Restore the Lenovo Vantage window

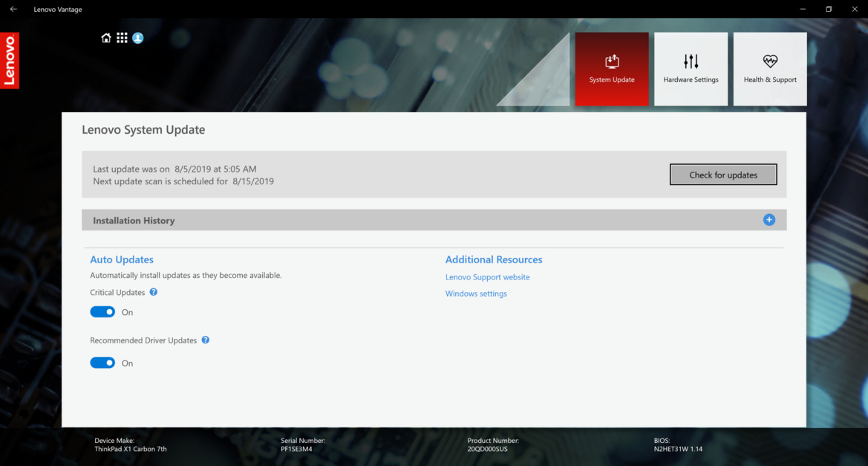click(x=829, y=9)
